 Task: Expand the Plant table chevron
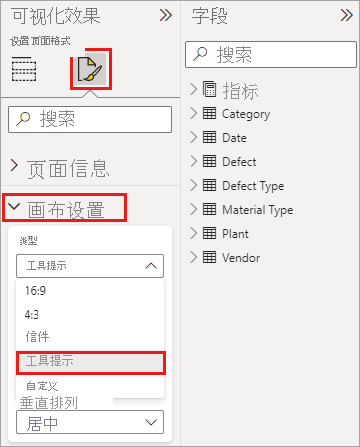click(x=194, y=233)
